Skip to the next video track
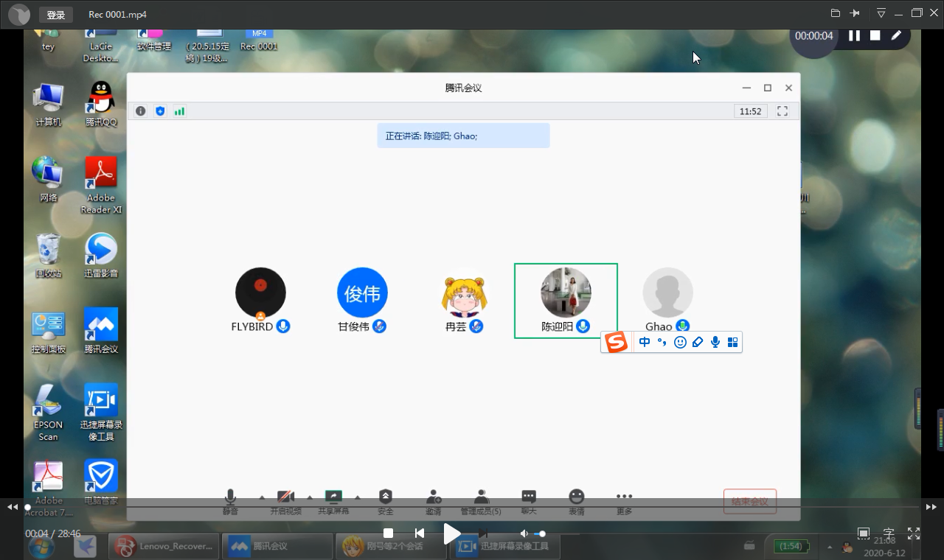The width and height of the screenshot is (944, 560). coord(483,533)
